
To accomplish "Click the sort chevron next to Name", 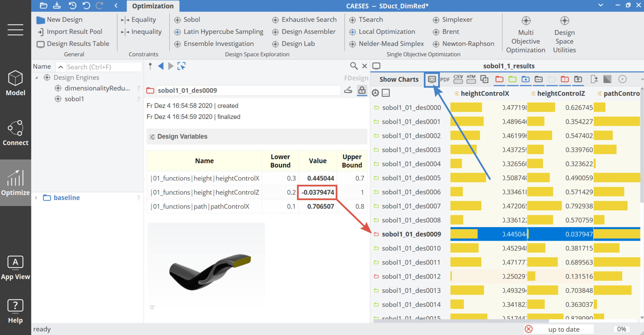I will point(60,67).
